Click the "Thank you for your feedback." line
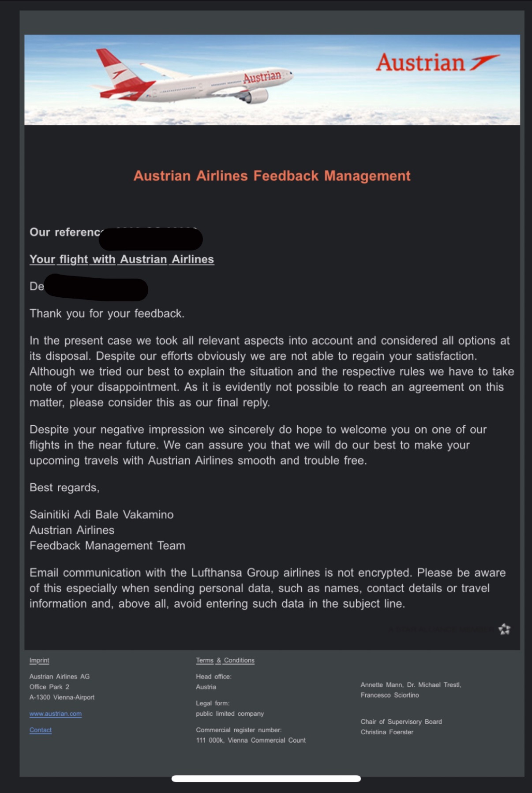Viewport: 532px width, 793px height. pyautogui.click(x=107, y=314)
